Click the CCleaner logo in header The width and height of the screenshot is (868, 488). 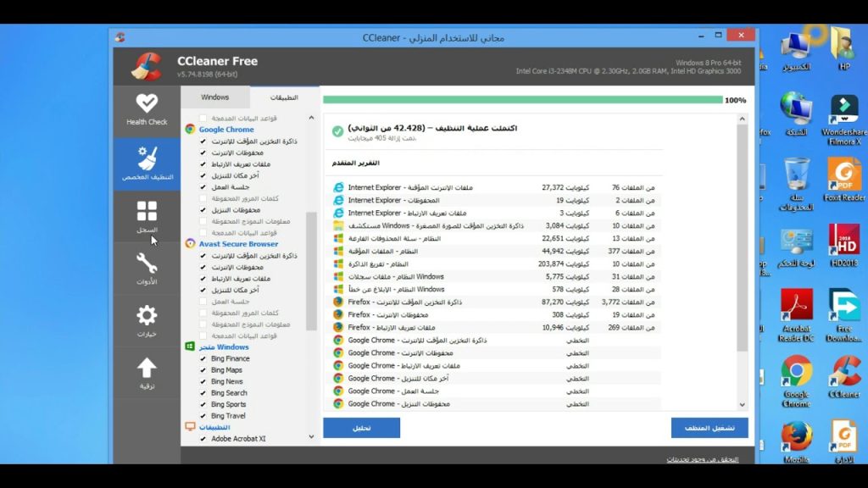[x=147, y=66]
